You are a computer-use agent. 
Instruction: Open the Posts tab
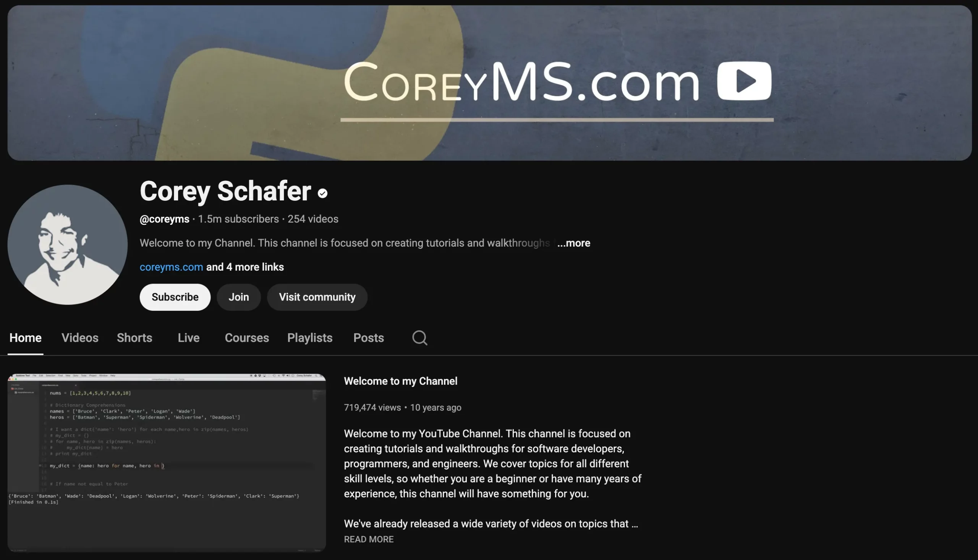tap(368, 338)
